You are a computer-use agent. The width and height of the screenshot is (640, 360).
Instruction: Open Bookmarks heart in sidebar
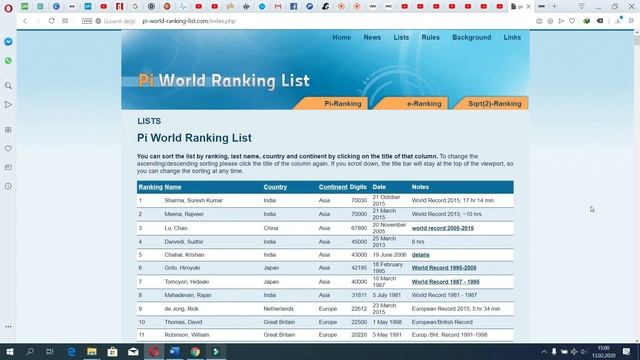[8, 149]
